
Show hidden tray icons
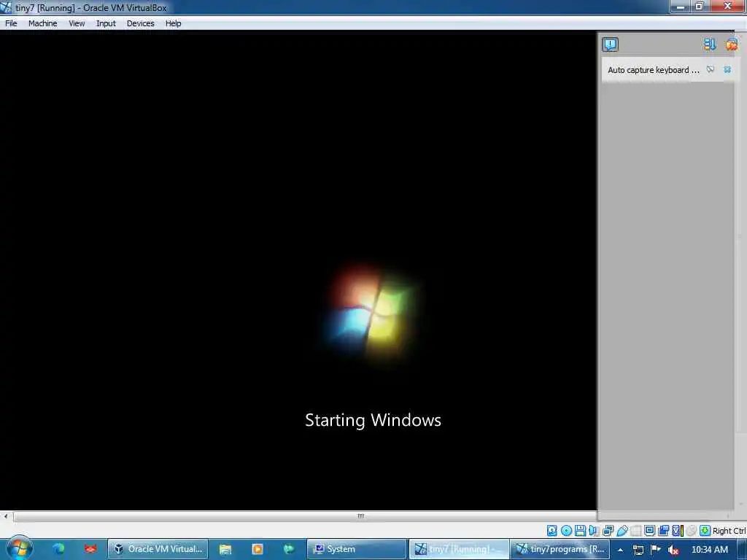tap(620, 550)
